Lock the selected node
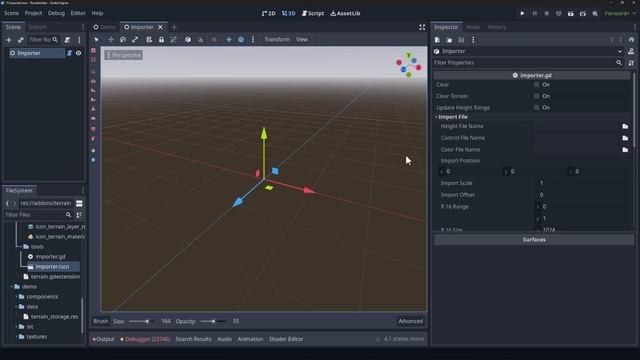The width and height of the screenshot is (640, 360). coord(161,40)
